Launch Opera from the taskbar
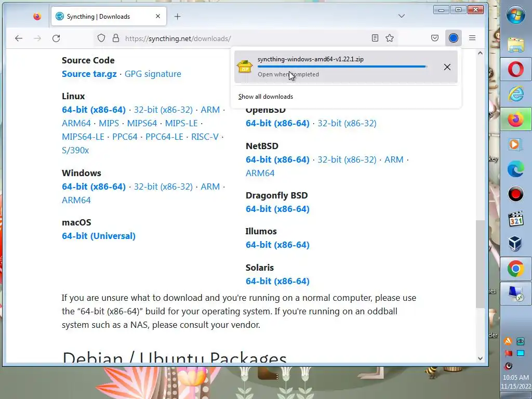Screen dimensions: 532x399 [516, 69]
